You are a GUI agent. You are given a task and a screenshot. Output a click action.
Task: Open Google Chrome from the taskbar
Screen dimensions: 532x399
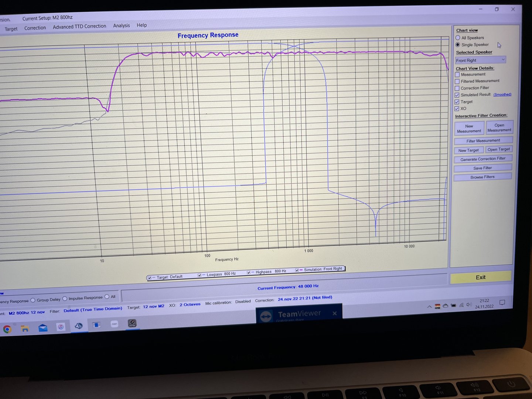7,329
